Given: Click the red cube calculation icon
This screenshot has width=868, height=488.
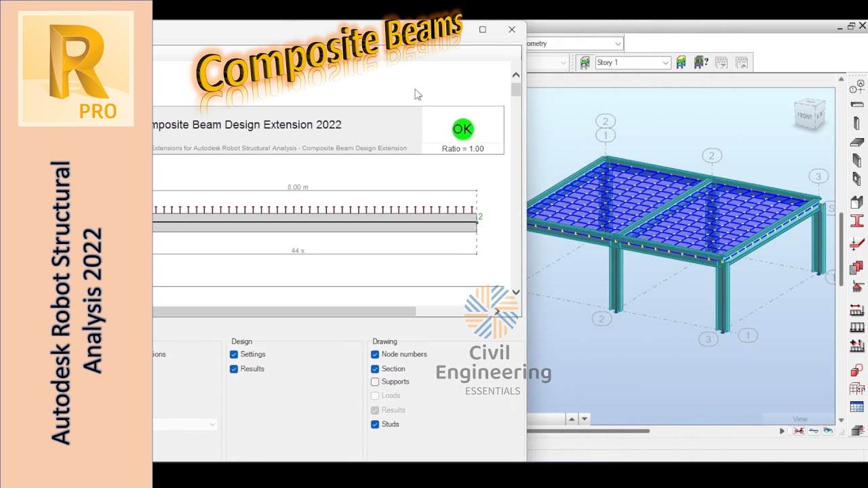Looking at the screenshot, I should pos(857,371).
